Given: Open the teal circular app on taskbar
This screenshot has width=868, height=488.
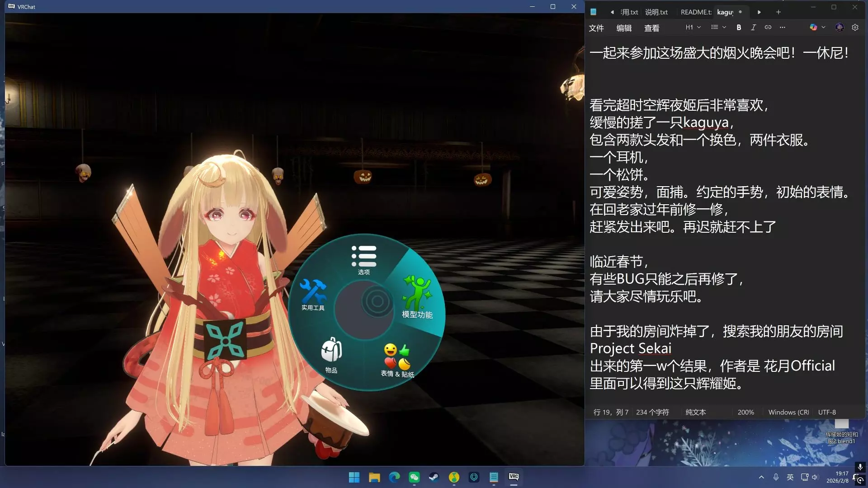Looking at the screenshot, I should [474, 477].
